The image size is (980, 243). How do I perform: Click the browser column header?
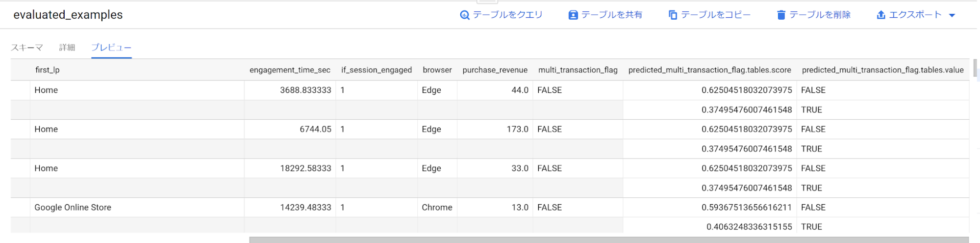coord(437,70)
